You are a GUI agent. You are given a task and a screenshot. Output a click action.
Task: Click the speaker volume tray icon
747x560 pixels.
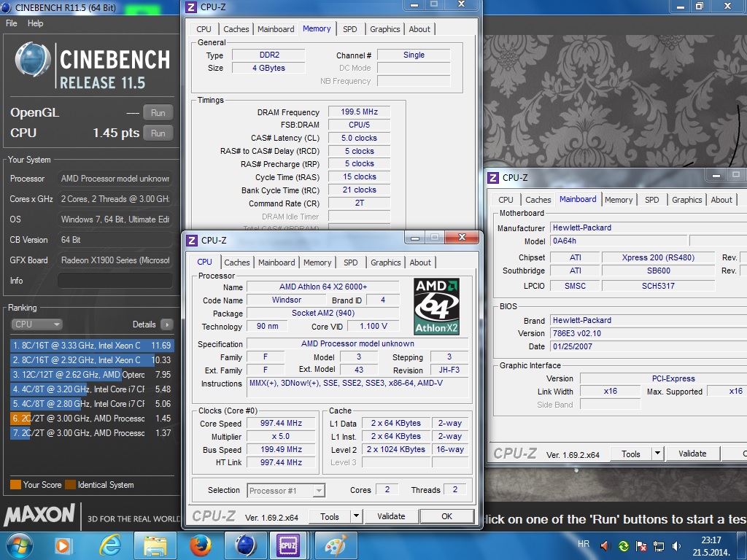pyautogui.click(x=676, y=545)
